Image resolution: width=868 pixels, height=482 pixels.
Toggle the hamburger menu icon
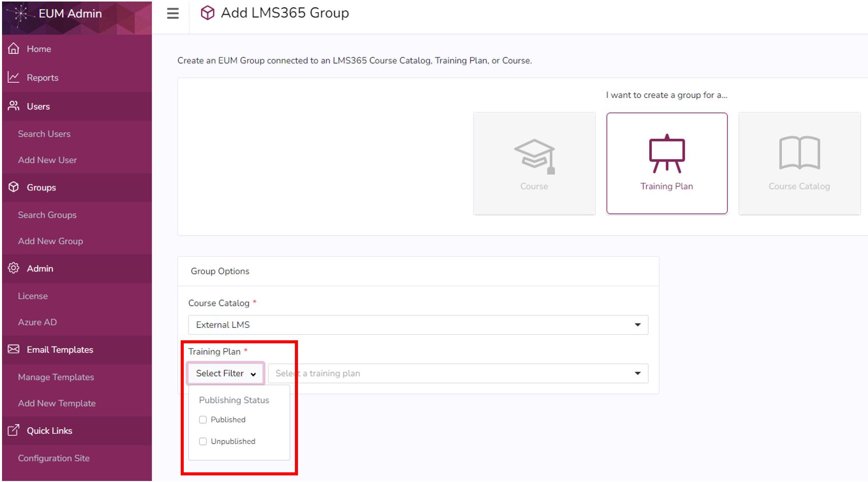[x=173, y=13]
